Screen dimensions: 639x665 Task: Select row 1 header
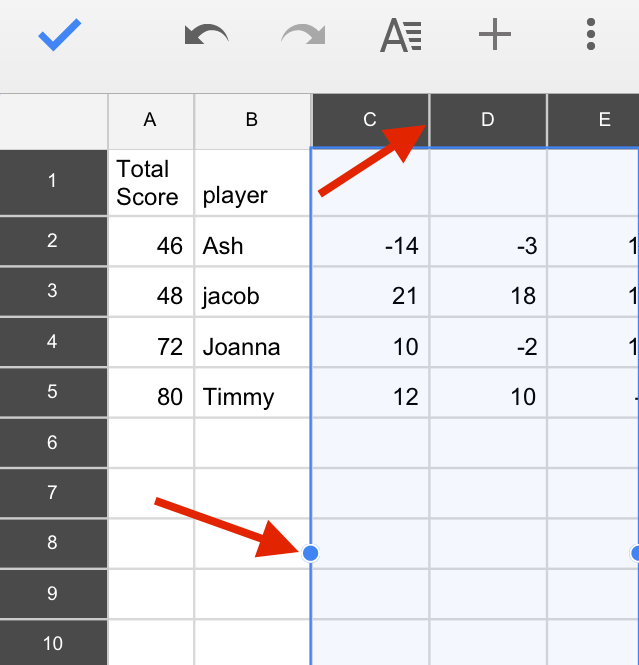(x=53, y=182)
